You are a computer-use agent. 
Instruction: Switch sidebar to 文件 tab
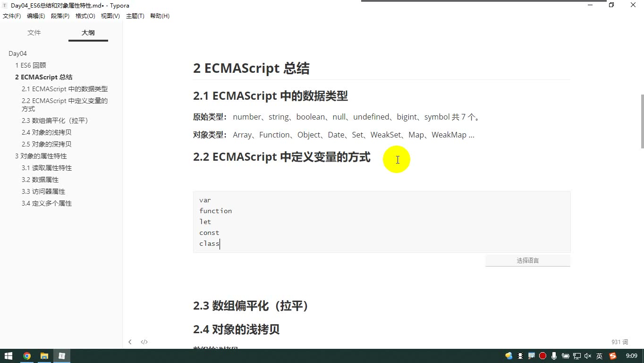pos(34,33)
